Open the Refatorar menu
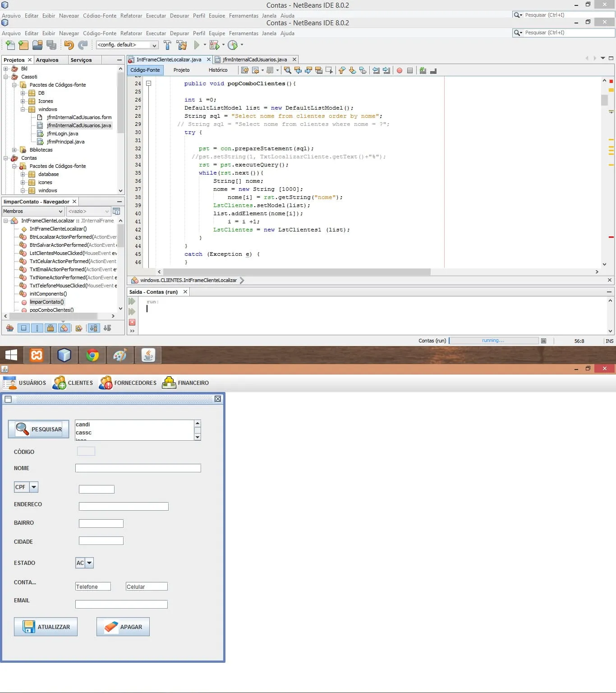 pyautogui.click(x=131, y=33)
